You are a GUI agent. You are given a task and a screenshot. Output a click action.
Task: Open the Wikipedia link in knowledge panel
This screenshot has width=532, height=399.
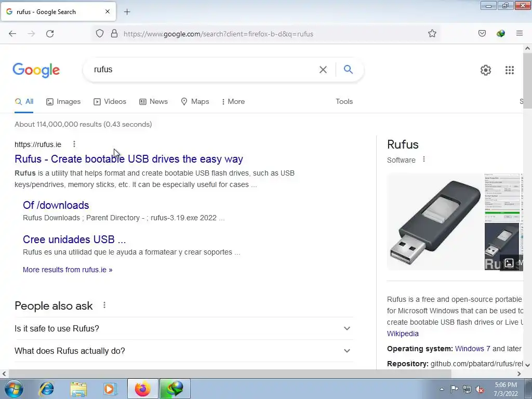(x=403, y=334)
